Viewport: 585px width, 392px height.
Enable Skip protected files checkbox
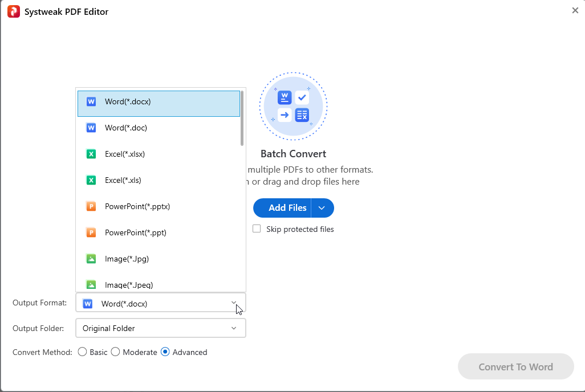(257, 228)
